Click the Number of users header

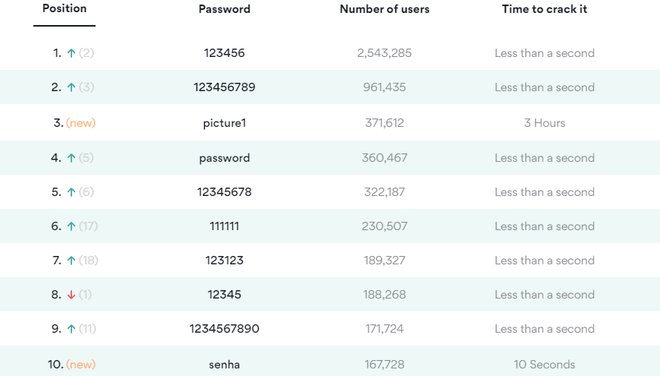click(384, 9)
